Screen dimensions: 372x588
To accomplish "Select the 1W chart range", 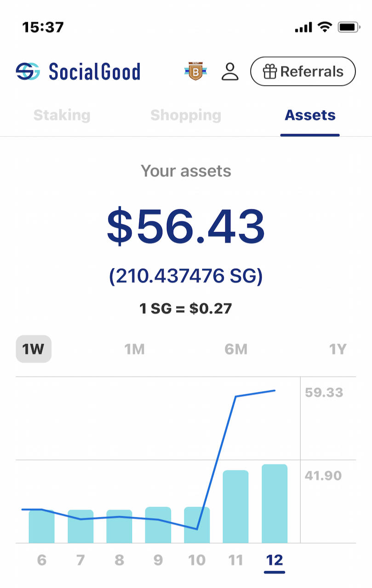I will click(34, 350).
